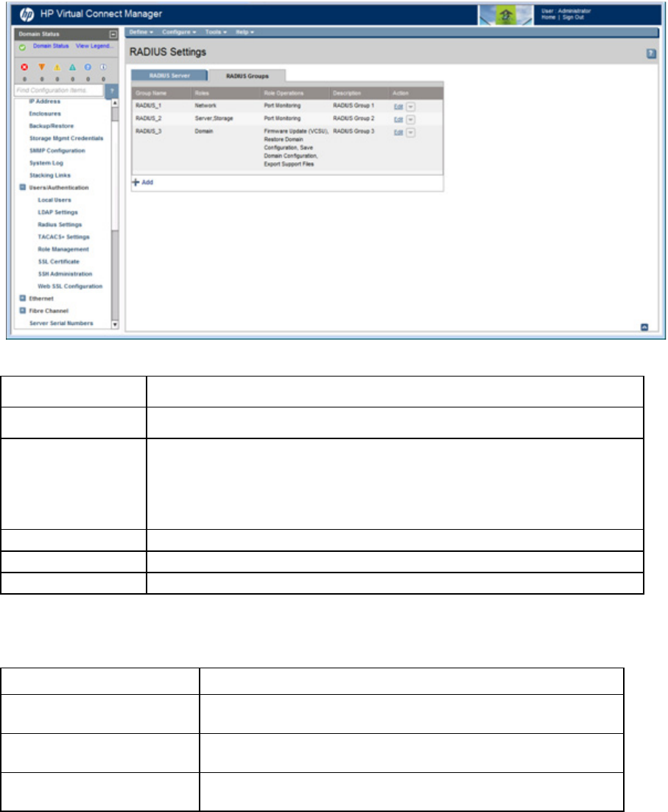Open Backup/Restore in navigation tree
Screen dimensions: 668x812
(52, 126)
